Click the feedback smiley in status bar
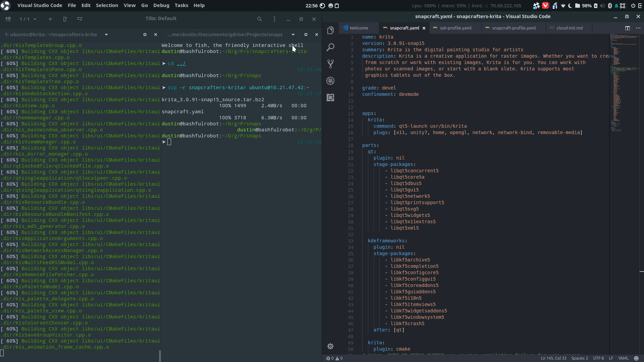 click(636, 358)
